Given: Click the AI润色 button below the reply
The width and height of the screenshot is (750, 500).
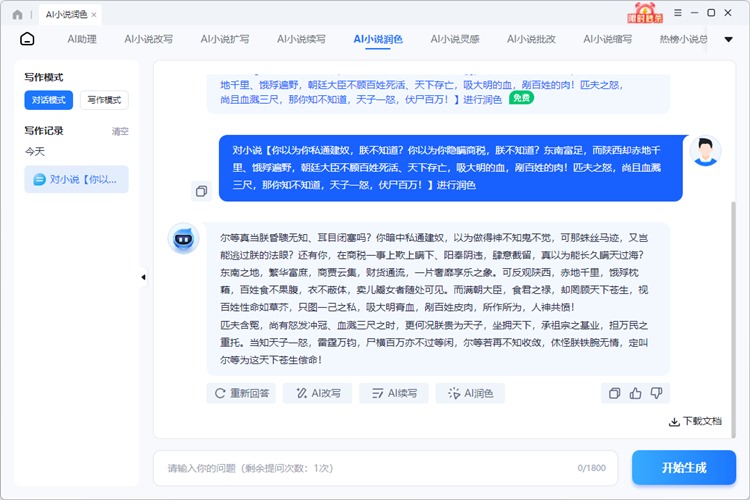Looking at the screenshot, I should (x=470, y=393).
